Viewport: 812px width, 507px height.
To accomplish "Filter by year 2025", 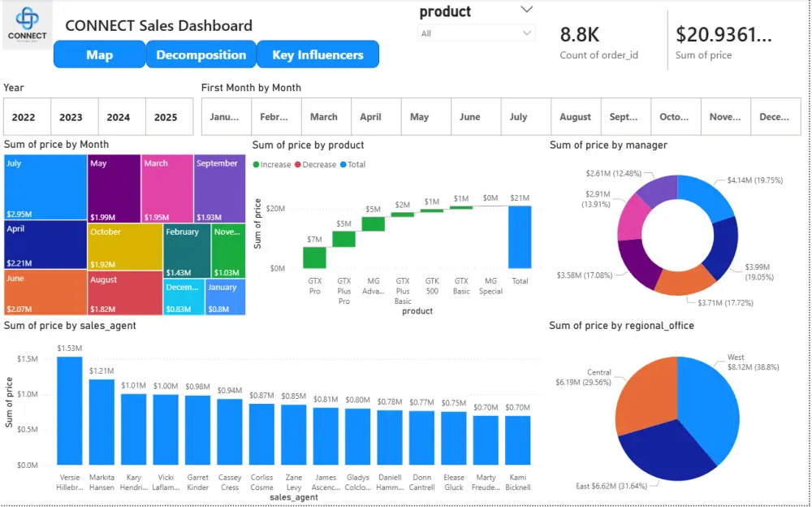I will pos(170,117).
